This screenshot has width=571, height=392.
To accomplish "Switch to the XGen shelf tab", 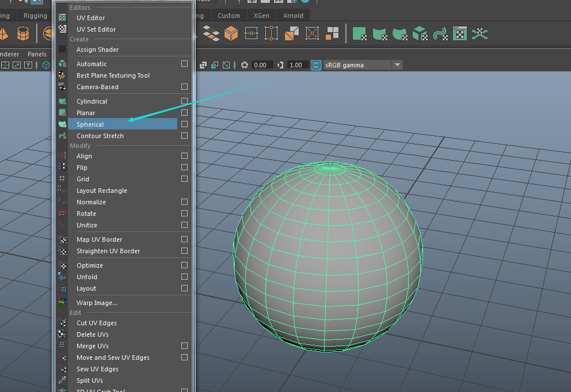I will (x=261, y=16).
